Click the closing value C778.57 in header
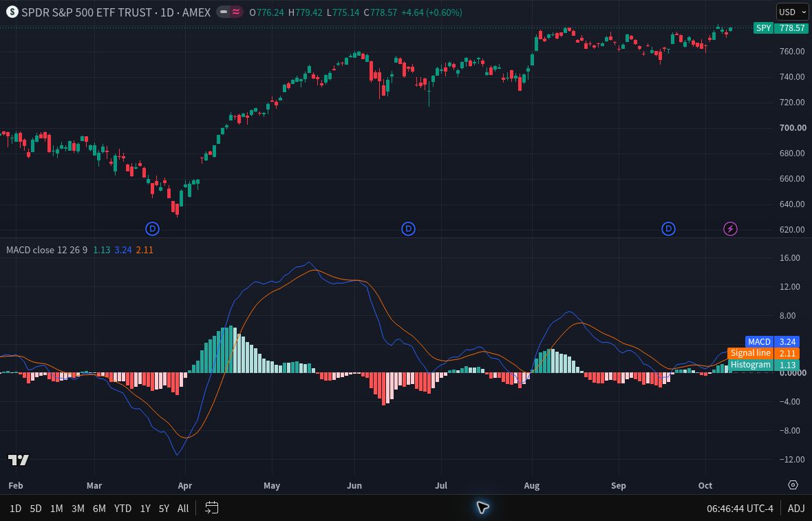This screenshot has height=521, width=812. coord(380,12)
